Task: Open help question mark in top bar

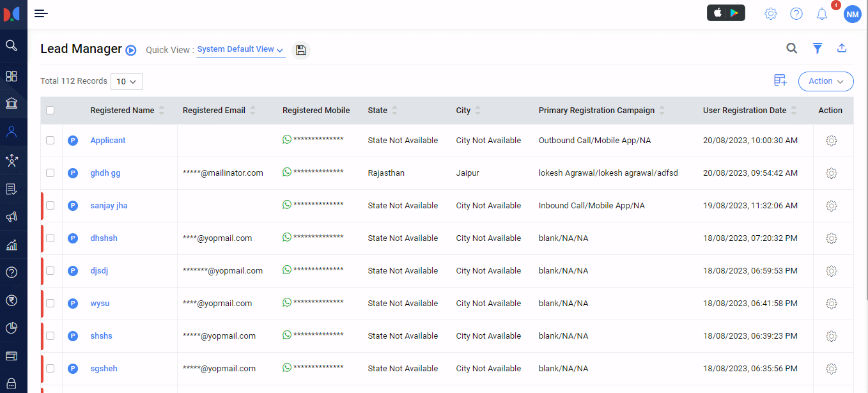Action: [796, 13]
